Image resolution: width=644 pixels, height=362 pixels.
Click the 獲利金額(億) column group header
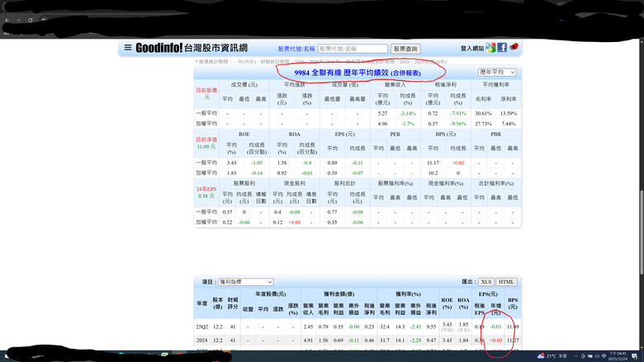coord(339,294)
